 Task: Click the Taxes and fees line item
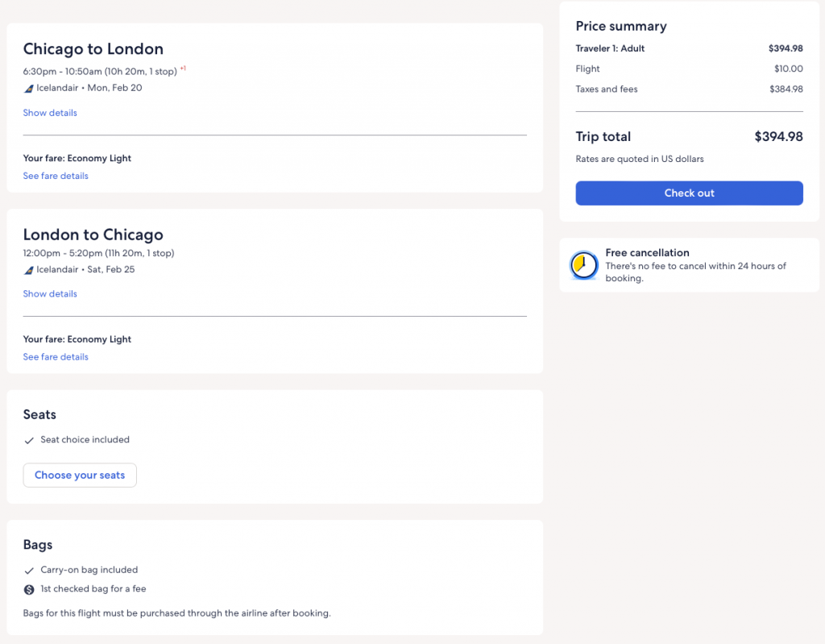coord(607,89)
